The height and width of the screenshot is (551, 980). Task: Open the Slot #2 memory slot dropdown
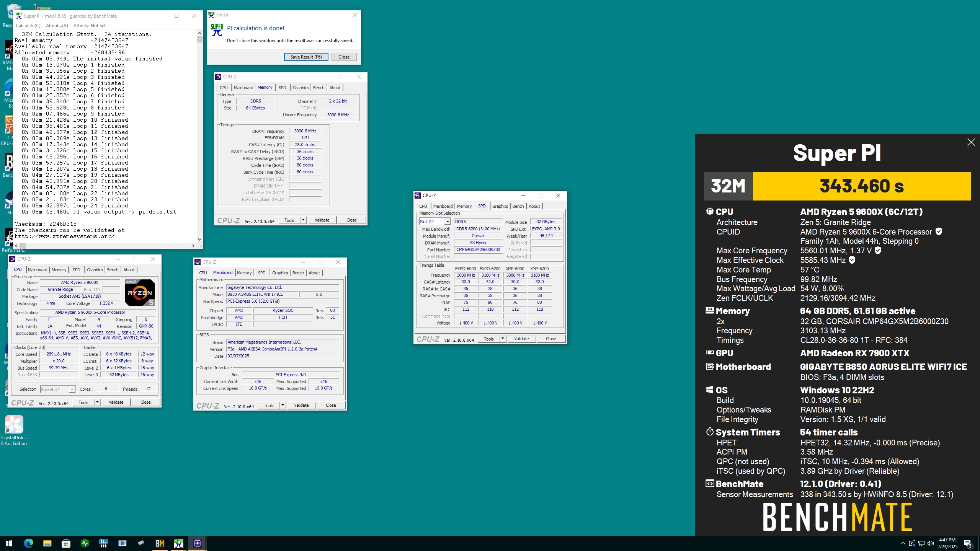pyautogui.click(x=435, y=222)
